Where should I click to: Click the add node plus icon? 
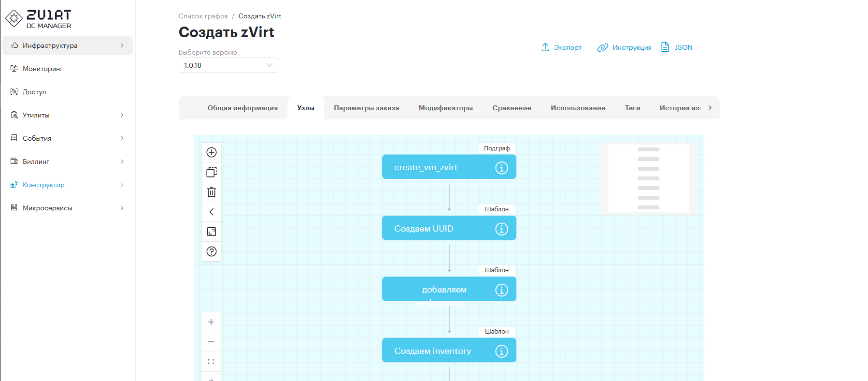pyautogui.click(x=212, y=152)
